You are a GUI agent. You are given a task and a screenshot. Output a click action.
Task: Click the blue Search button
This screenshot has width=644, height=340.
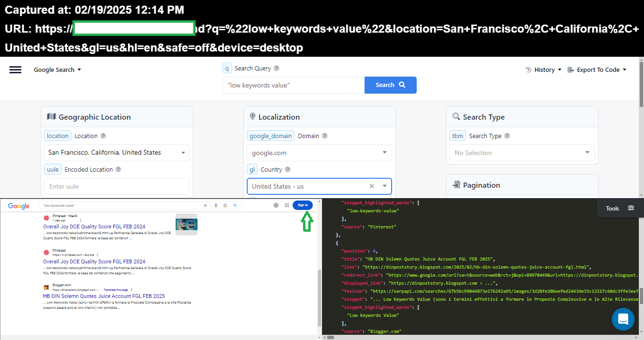click(391, 85)
